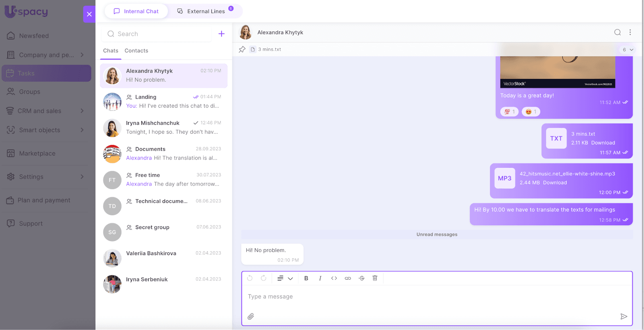Switch to the External Lines tab
Viewport: 644px width, 330px height.
point(205,11)
